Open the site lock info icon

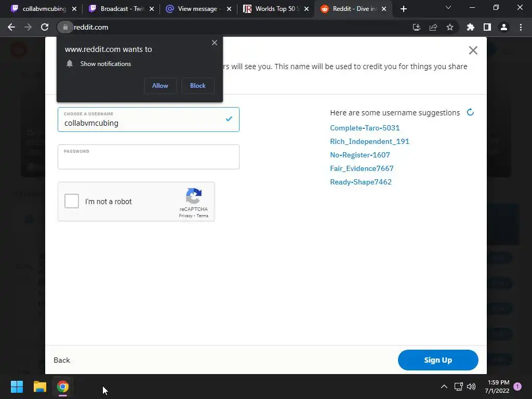click(x=65, y=27)
